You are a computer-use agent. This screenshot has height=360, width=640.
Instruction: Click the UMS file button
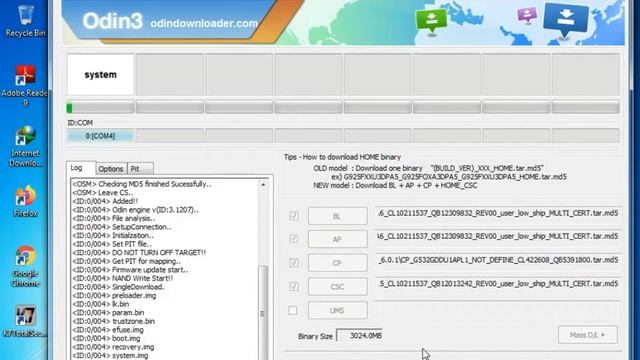[338, 311]
